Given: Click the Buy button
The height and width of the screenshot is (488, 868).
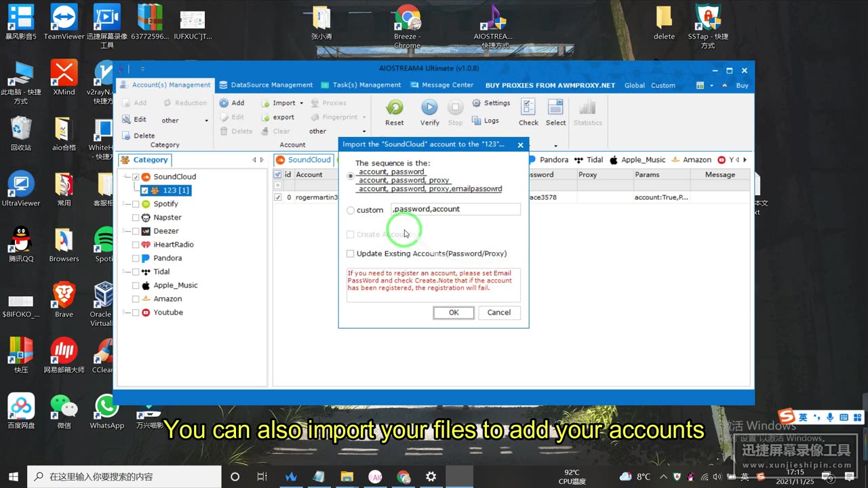Looking at the screenshot, I should click(743, 85).
